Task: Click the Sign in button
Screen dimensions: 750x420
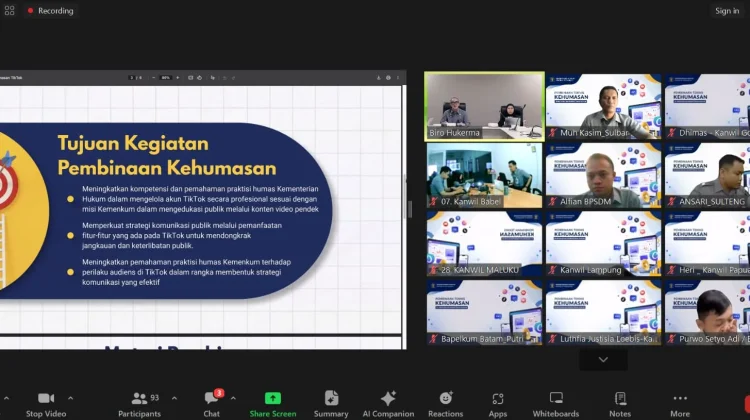Action: [x=727, y=11]
